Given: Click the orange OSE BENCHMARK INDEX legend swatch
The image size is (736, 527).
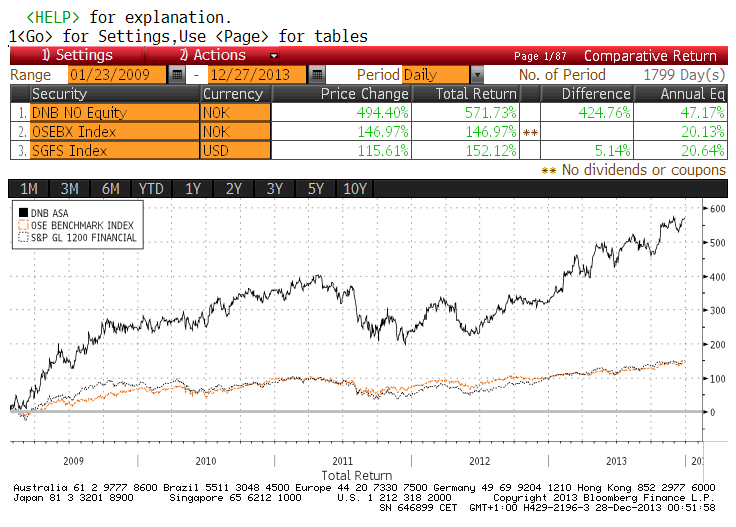Looking at the screenshot, I should (23, 225).
